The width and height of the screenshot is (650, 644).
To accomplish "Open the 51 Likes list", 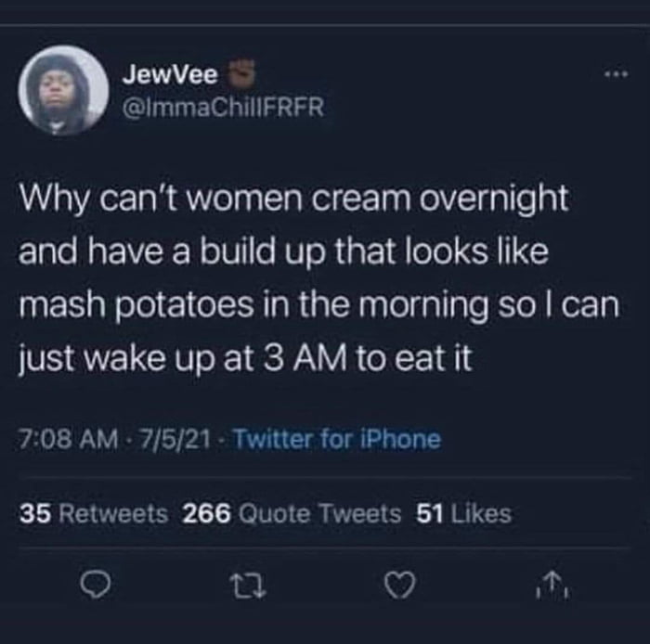I will [464, 513].
